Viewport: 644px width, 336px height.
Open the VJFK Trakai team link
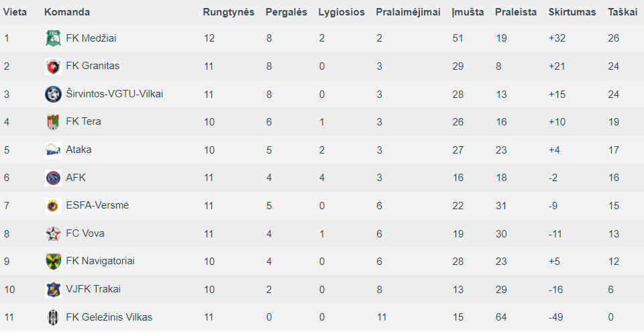tap(93, 289)
